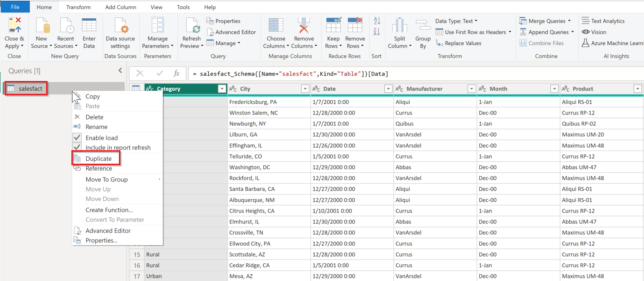
Task: Click the Keep Rows icon
Action: click(333, 25)
